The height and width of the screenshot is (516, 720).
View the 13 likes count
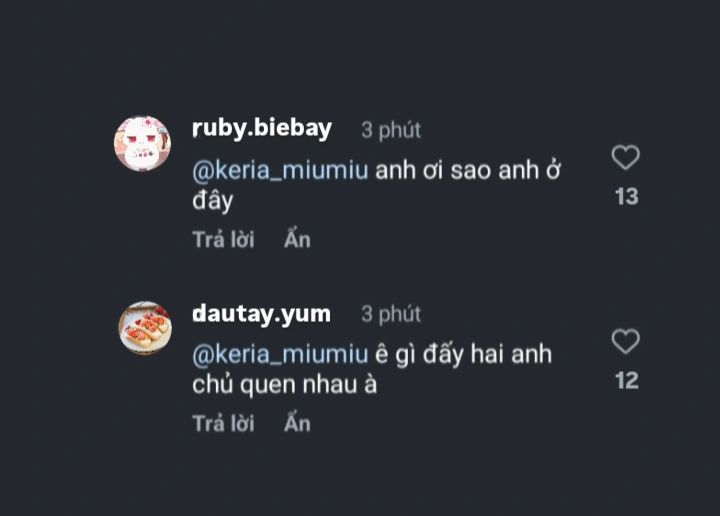coord(627,196)
